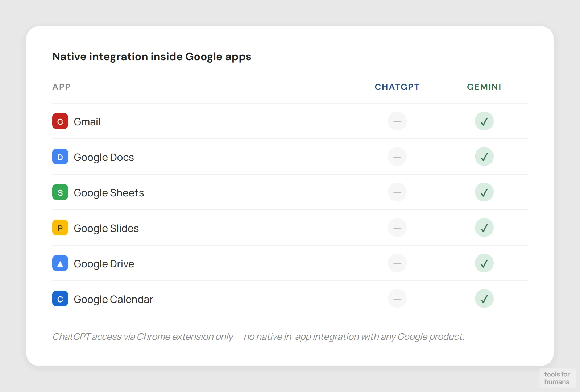
Task: Click the Gmail app icon
Action: tap(60, 121)
